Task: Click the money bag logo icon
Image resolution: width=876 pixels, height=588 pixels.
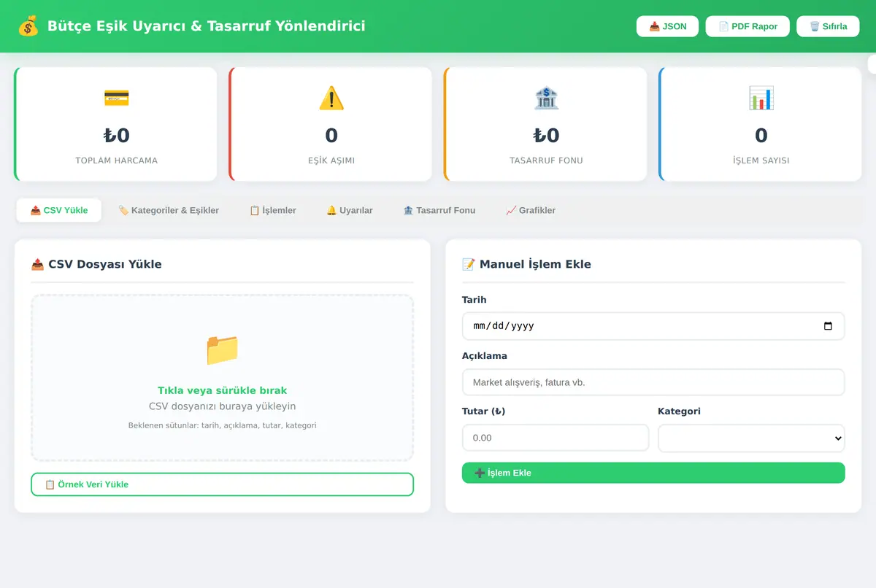Action: [28, 26]
